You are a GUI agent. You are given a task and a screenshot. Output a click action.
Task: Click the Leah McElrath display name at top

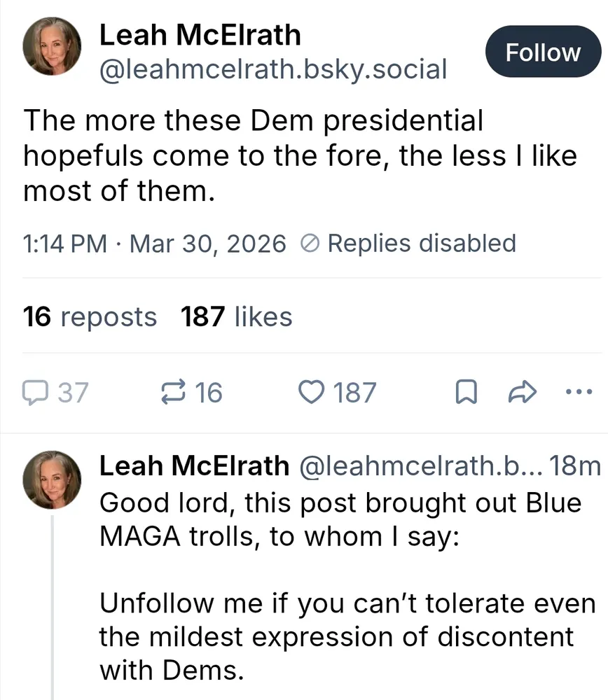[200, 35]
